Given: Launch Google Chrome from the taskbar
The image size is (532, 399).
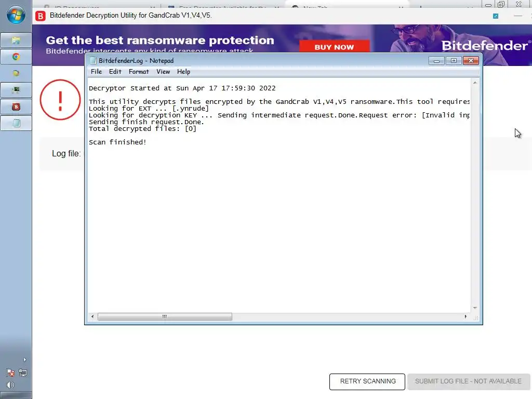Looking at the screenshot, I should point(16,57).
